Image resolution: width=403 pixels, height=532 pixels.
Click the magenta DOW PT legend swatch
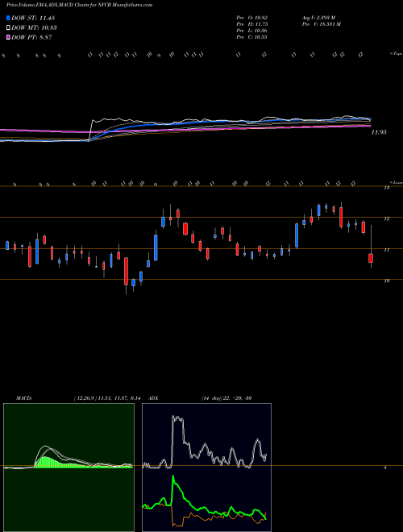click(x=8, y=37)
